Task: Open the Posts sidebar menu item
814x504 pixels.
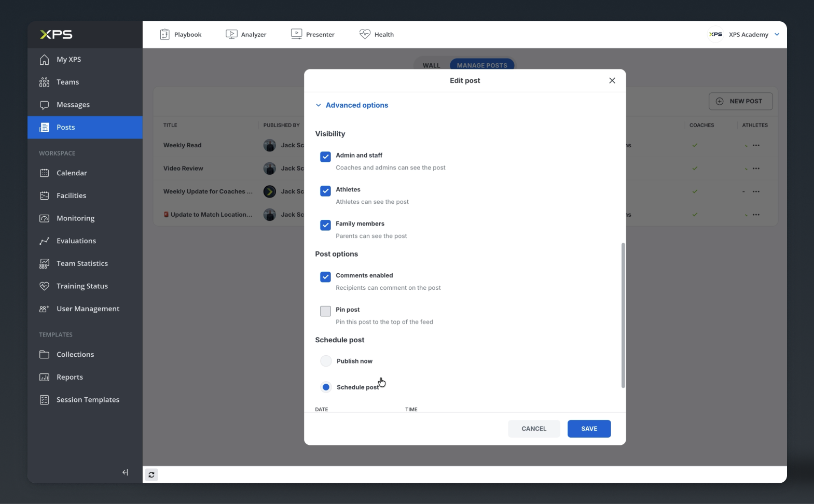Action: (85, 128)
